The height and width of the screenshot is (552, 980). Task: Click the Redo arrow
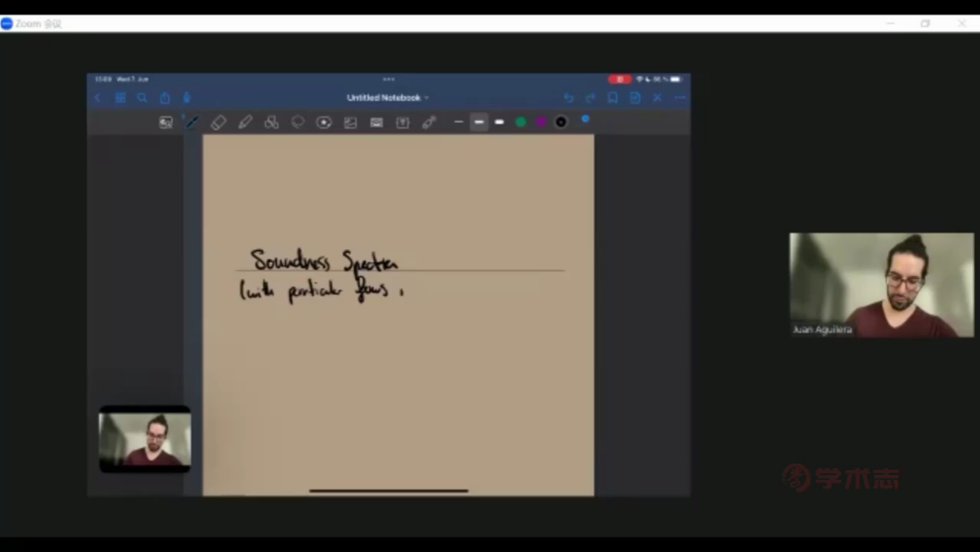(590, 98)
